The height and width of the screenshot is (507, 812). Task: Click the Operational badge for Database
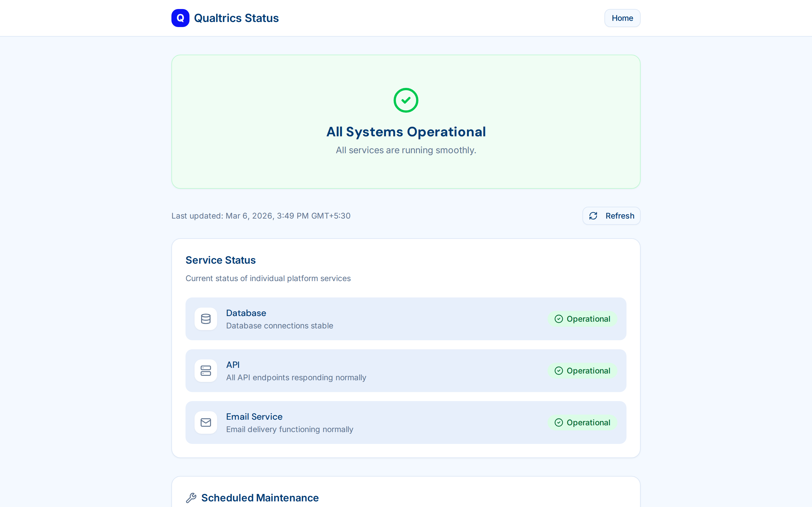(x=582, y=319)
